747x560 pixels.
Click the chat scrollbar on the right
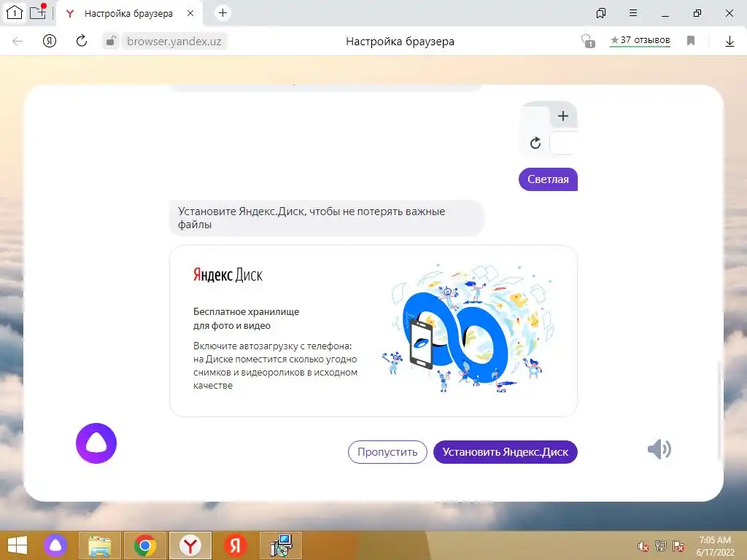coord(719,412)
